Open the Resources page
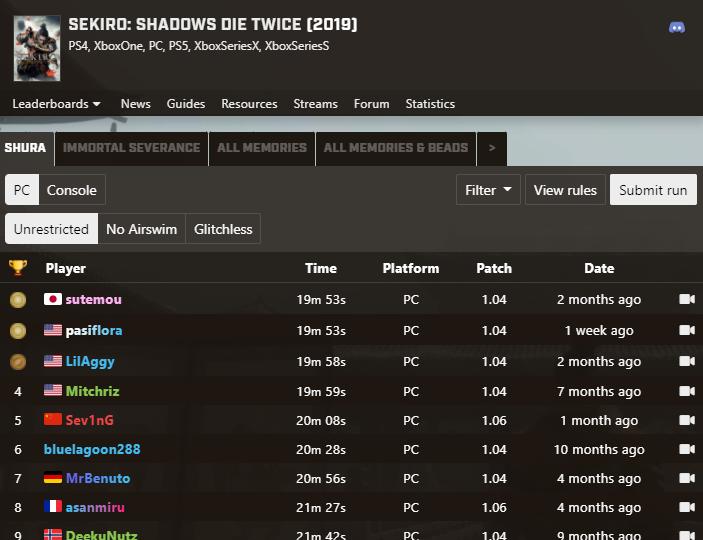The image size is (703, 540). (x=249, y=104)
